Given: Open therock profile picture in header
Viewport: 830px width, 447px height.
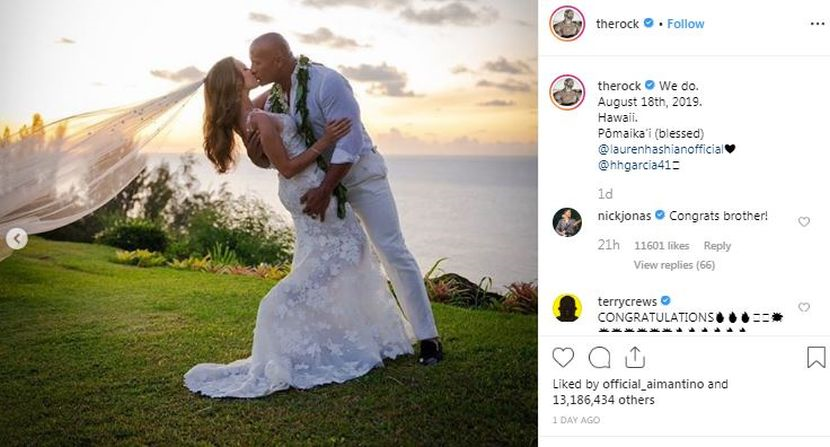Looking at the screenshot, I should pyautogui.click(x=567, y=23).
